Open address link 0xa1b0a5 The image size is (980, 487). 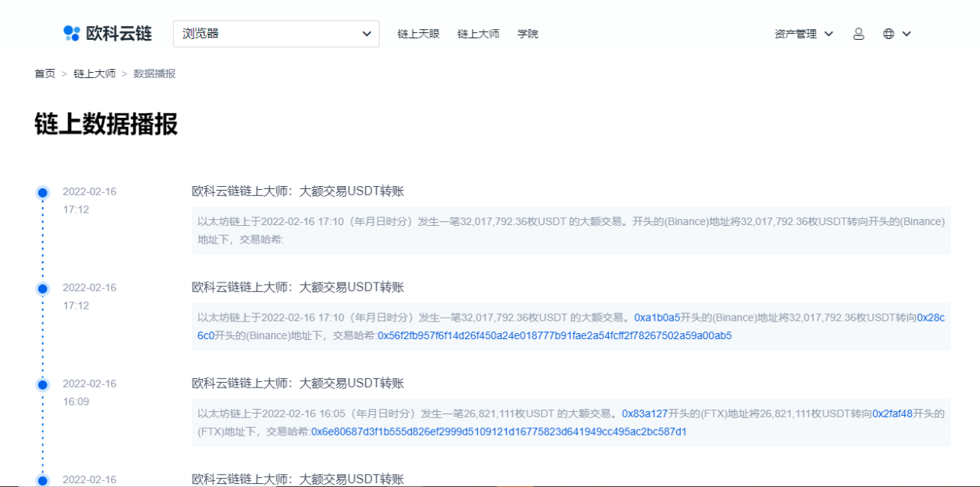(x=657, y=317)
